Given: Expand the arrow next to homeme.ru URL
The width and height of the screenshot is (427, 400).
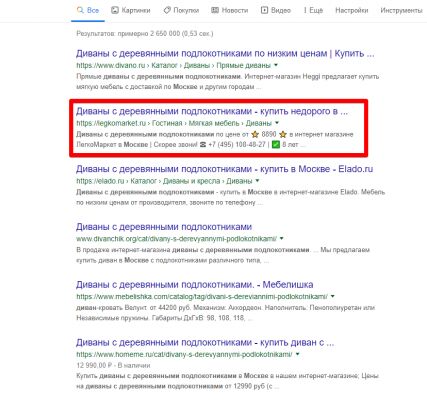Looking at the screenshot, I should tap(297, 354).
